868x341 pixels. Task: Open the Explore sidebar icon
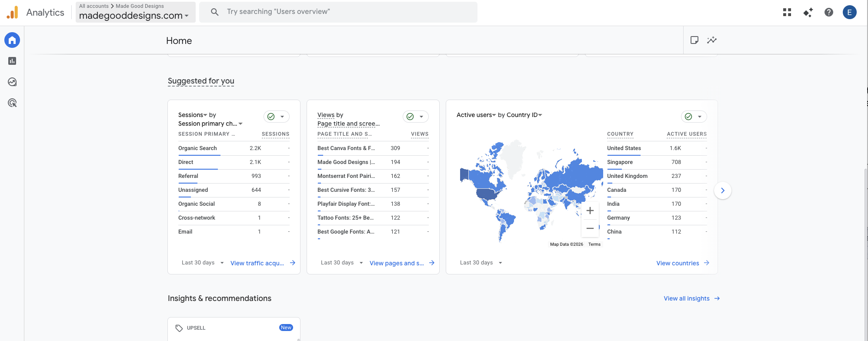(12, 82)
